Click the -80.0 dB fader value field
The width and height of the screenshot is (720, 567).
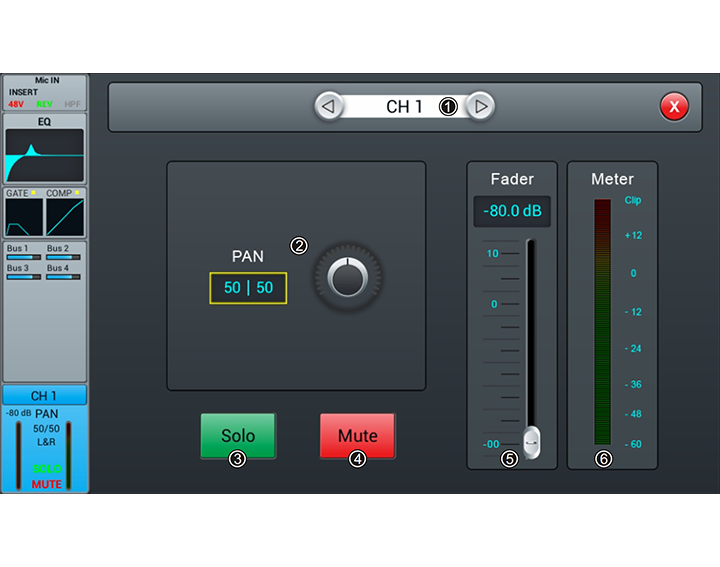click(x=512, y=212)
